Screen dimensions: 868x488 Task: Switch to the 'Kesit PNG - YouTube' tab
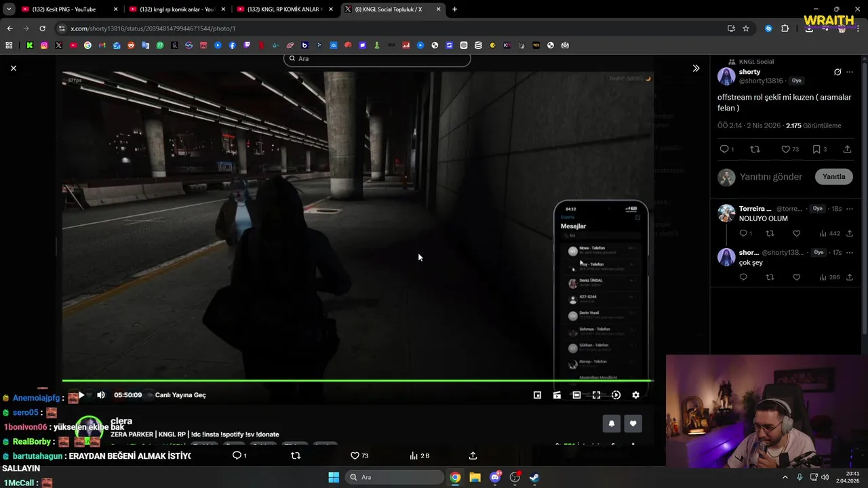tap(70, 9)
